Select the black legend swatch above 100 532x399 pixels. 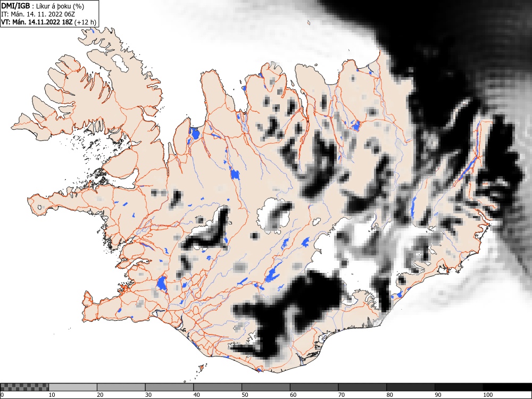coord(507,387)
